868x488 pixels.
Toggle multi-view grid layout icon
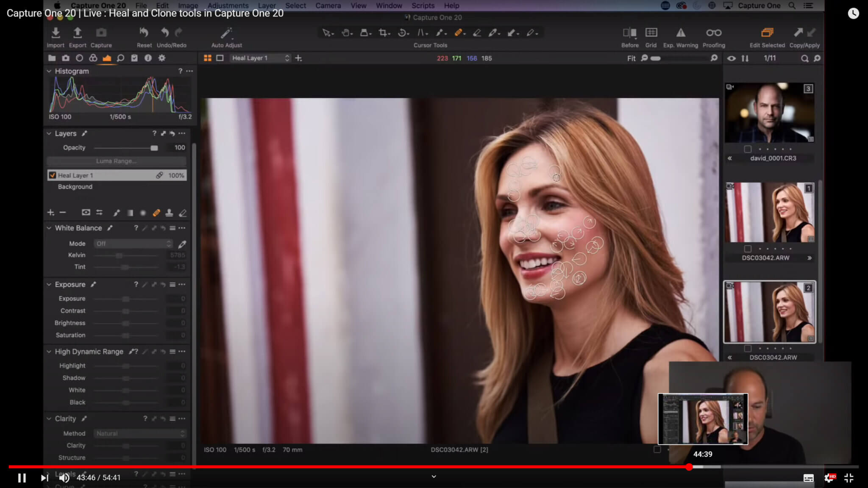click(207, 58)
